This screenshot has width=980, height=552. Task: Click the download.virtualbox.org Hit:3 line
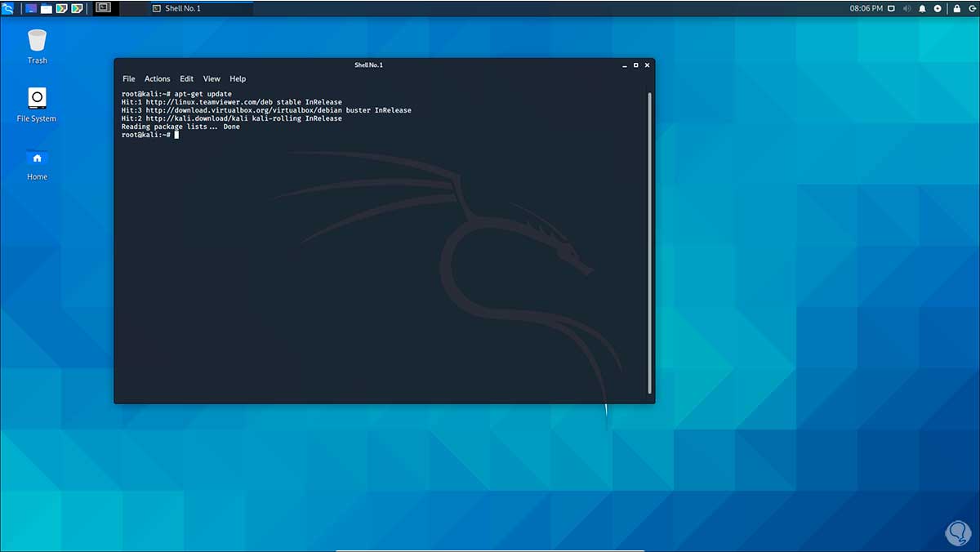point(266,110)
